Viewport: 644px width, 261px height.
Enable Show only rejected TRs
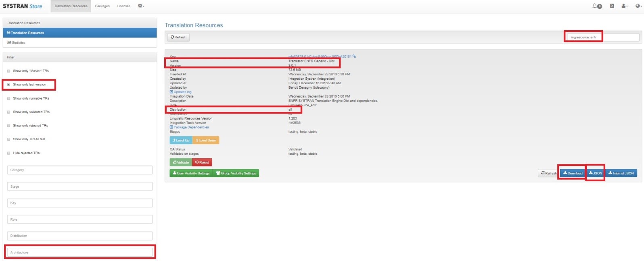pos(8,126)
